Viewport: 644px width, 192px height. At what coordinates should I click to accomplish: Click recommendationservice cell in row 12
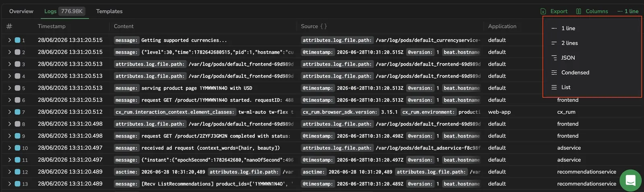coord(587,172)
